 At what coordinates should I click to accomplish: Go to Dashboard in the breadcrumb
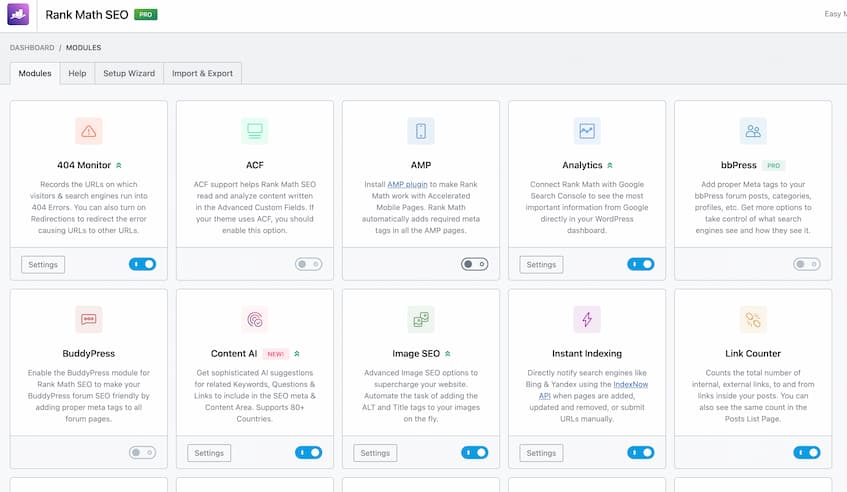(x=32, y=48)
